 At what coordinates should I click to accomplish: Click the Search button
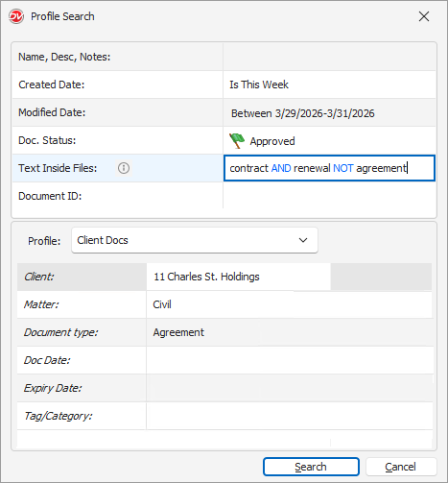[311, 467]
